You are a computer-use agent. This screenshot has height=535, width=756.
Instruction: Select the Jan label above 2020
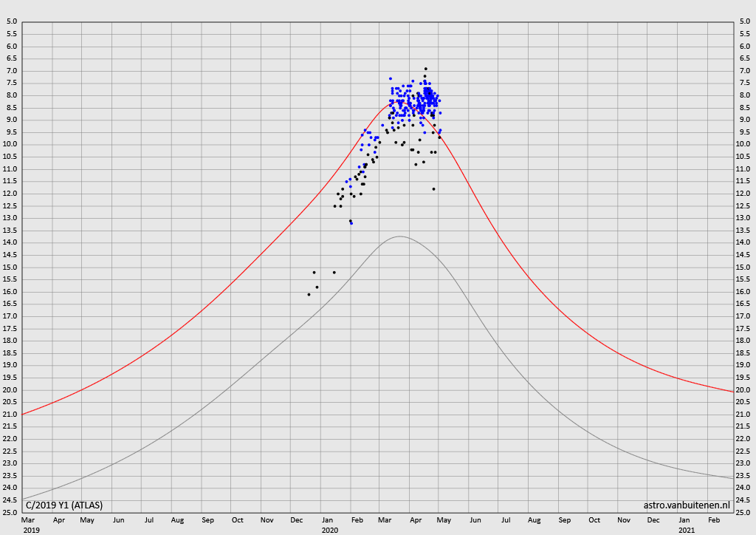[x=328, y=520]
